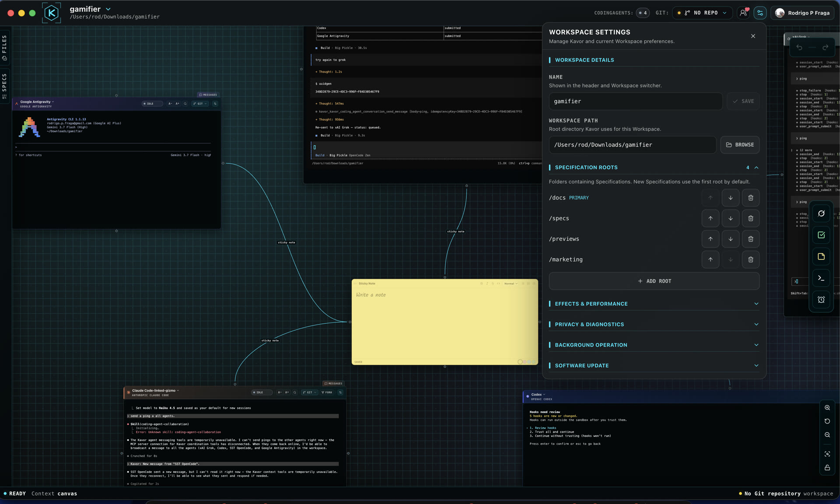The height and width of the screenshot is (504, 840).
Task: Open GIT dropdown in Google Antigravity panel
Action: pos(200,104)
